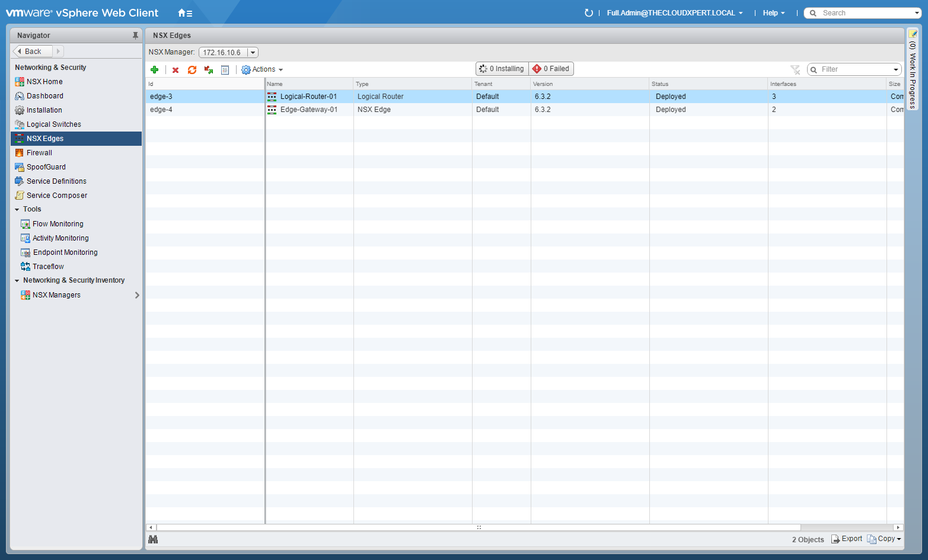Viewport: 928px width, 560px height.
Task: Click the binoculars find icon
Action: (x=153, y=539)
